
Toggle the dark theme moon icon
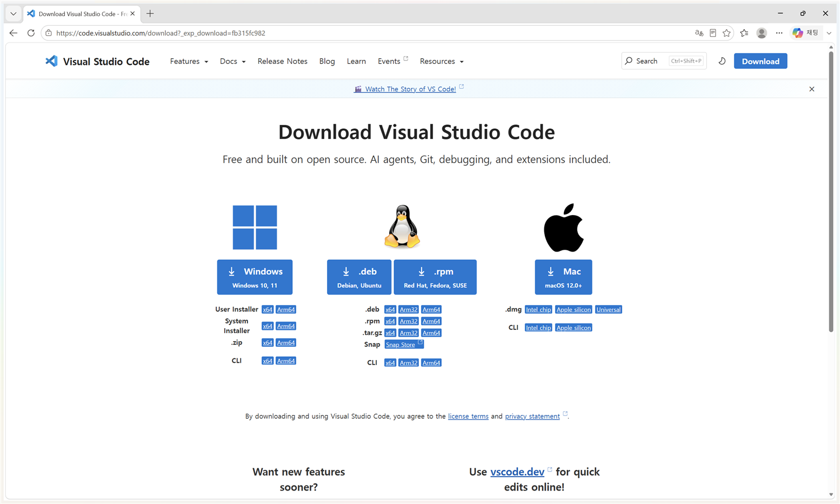(x=722, y=61)
